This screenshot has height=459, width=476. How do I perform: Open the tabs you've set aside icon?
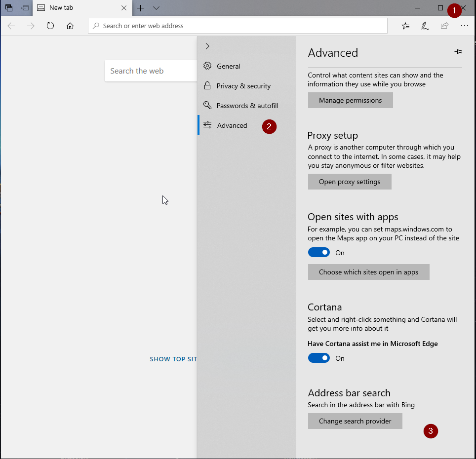point(9,8)
